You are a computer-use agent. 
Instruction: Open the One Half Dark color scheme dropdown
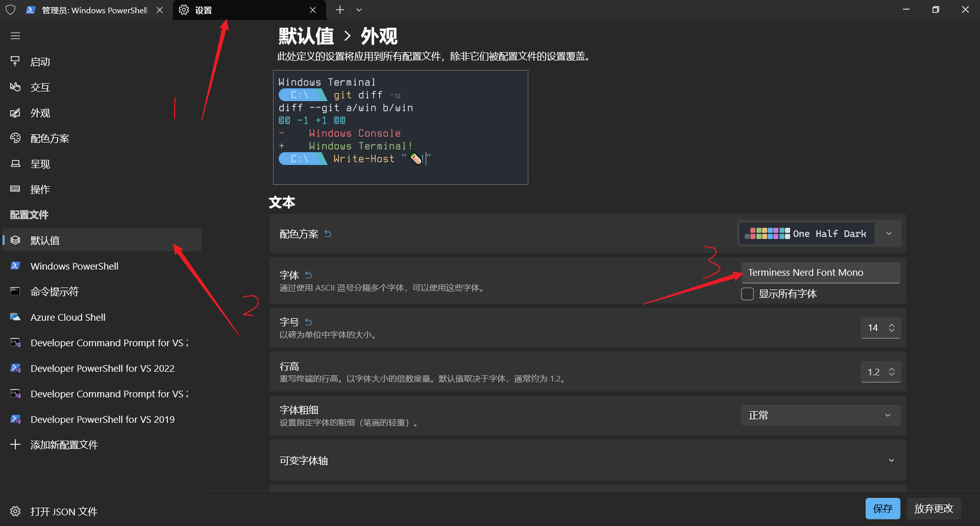[x=889, y=233]
